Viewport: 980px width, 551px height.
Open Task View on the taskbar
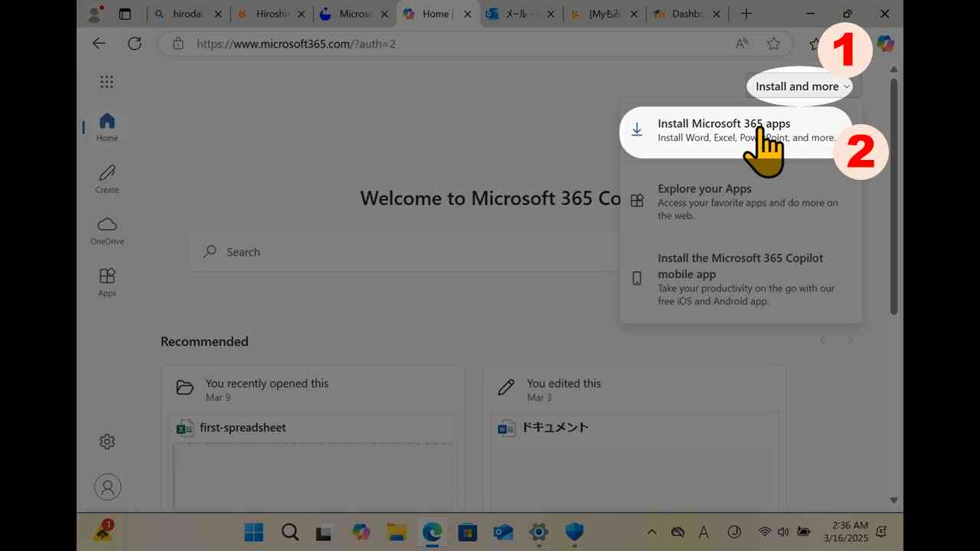click(325, 532)
